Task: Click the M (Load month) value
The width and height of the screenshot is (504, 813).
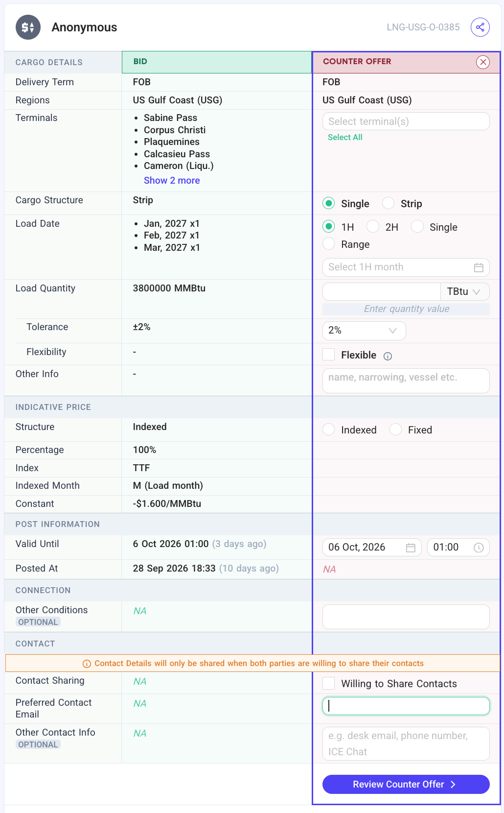Action: tap(168, 486)
